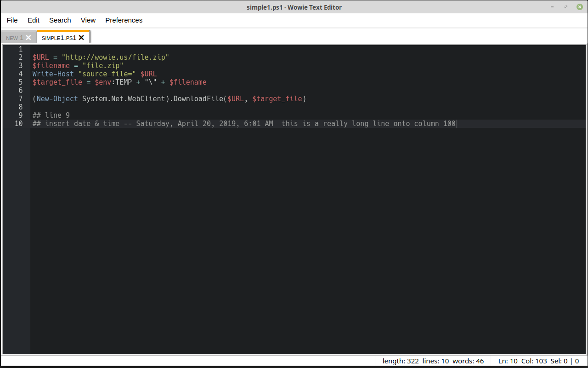
Task: Close the Wowie Text Editor window
Action: 580,7
